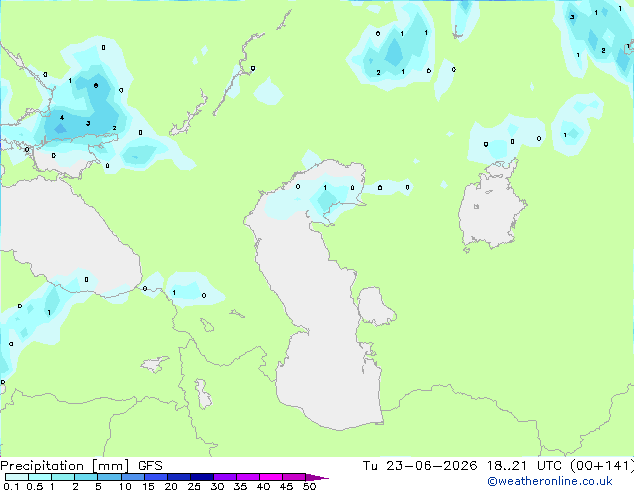The width and height of the screenshot is (634, 490).
Task: Click the '50' legend scale label
Action: (309, 486)
